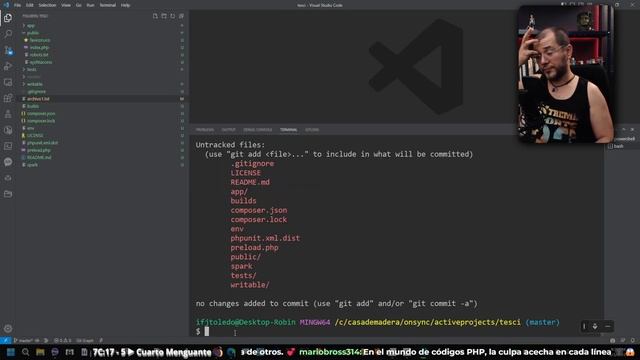Switch to the Output panel tab
Screen dimensions: 640x360
[229, 130]
